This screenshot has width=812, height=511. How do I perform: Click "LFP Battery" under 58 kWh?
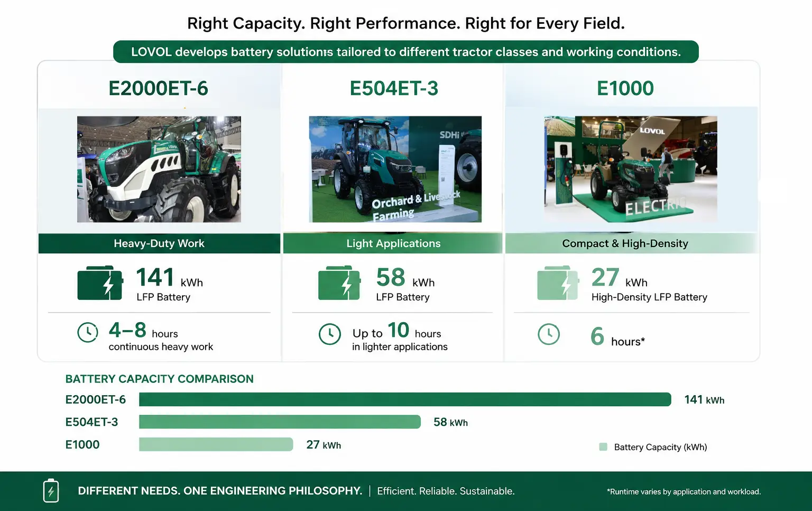click(403, 297)
